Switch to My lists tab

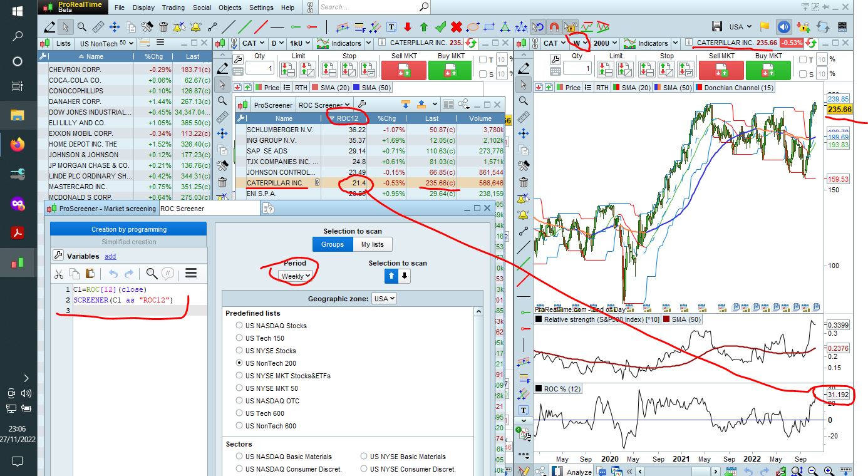coord(373,244)
